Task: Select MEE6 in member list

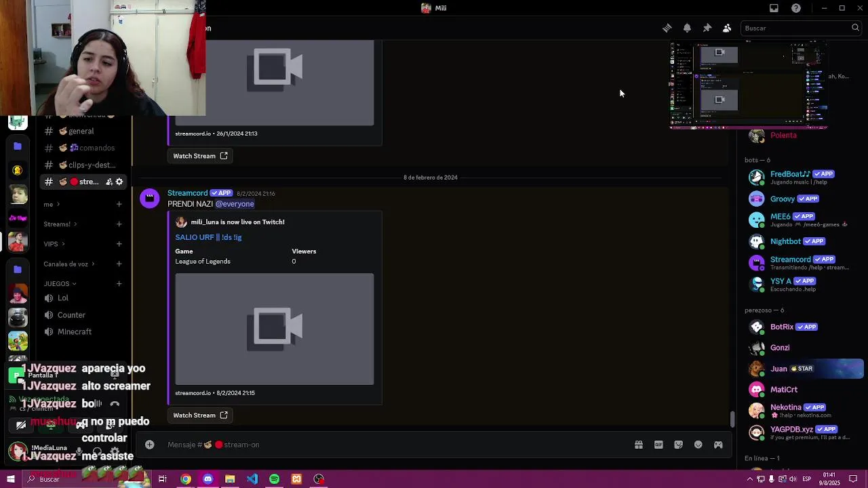Action: 804,220
